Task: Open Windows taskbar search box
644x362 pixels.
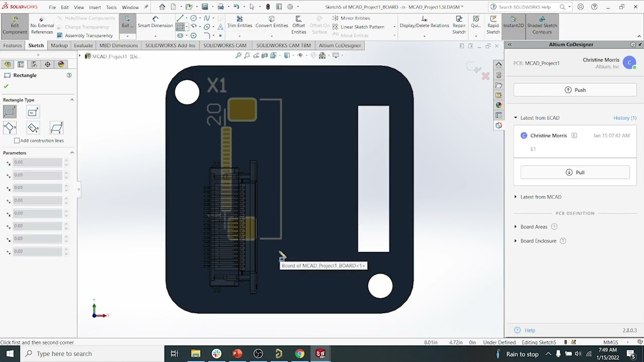Action: point(92,354)
